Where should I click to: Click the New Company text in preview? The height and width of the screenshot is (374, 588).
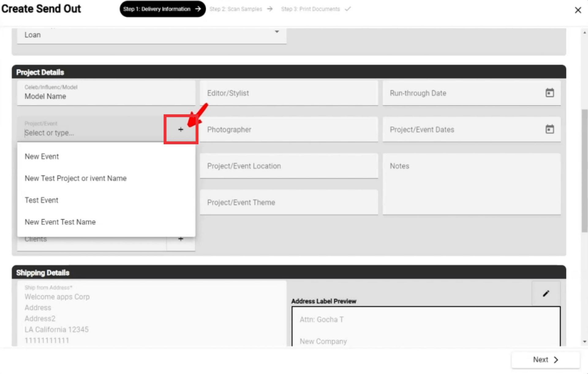coord(323,341)
